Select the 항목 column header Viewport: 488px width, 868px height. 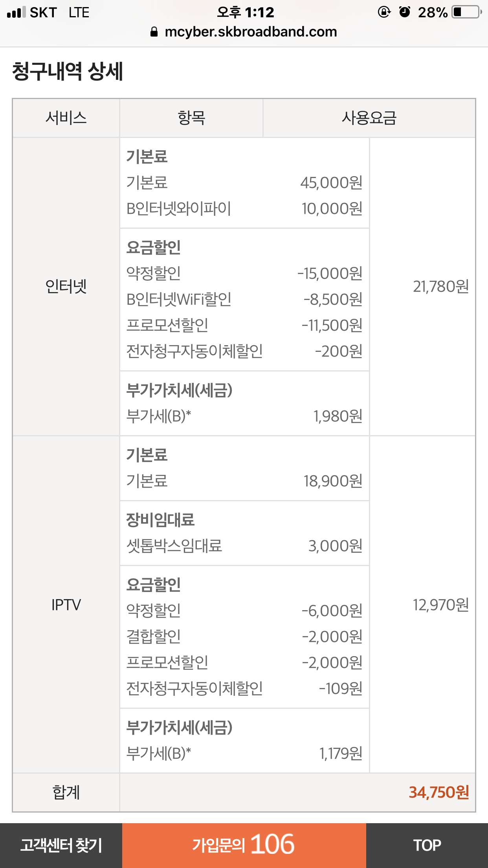point(191,118)
